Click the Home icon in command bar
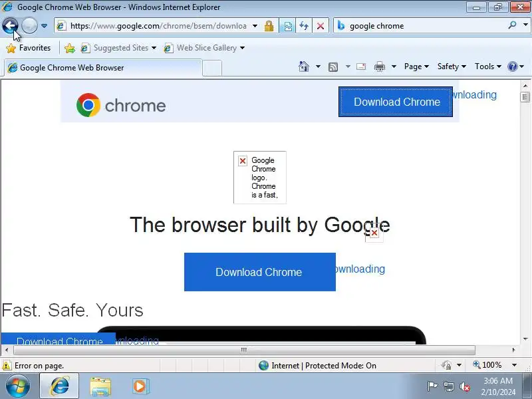Screen dimensions: 532x399 tap(304, 66)
